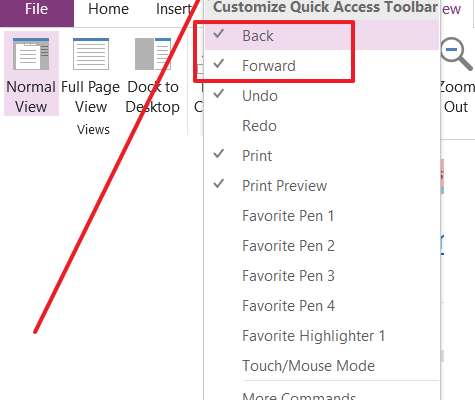Image resolution: width=475 pixels, height=400 pixels.
Task: Uncheck Forward in Quick Access menu
Action: tap(322, 65)
